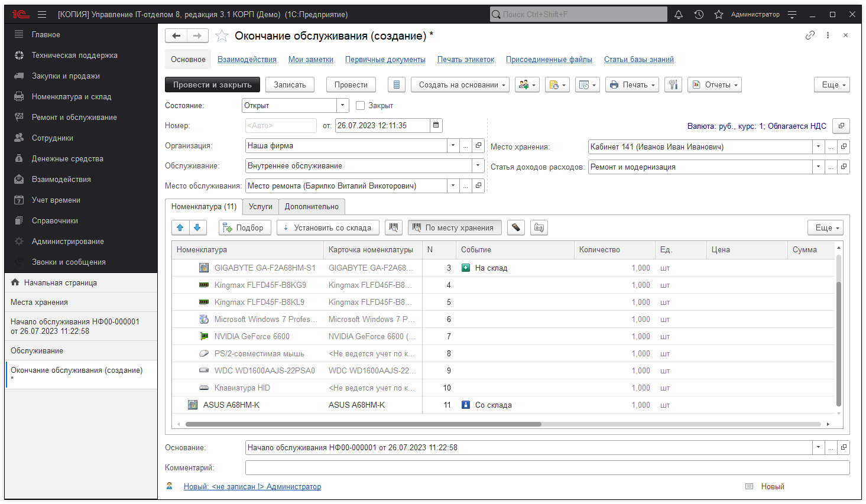Open Ремонт и обслуживание in sidebar
The width and height of the screenshot is (866, 504).
[x=74, y=117]
